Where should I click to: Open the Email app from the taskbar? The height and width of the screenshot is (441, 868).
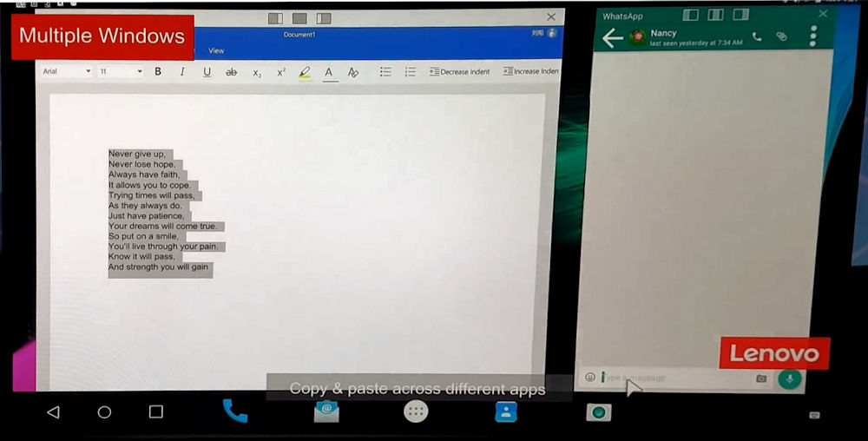coord(326,411)
